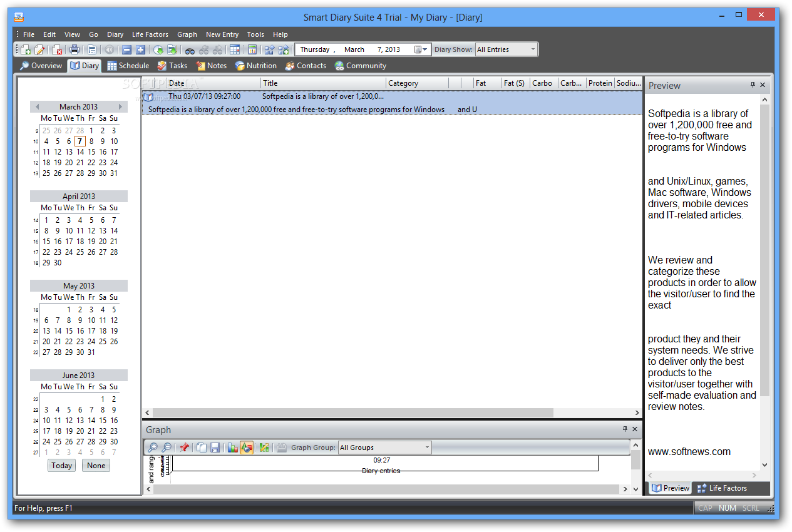This screenshot has width=792, height=532.
Task: Switch to the Life Factors bottom tab
Action: 722,488
